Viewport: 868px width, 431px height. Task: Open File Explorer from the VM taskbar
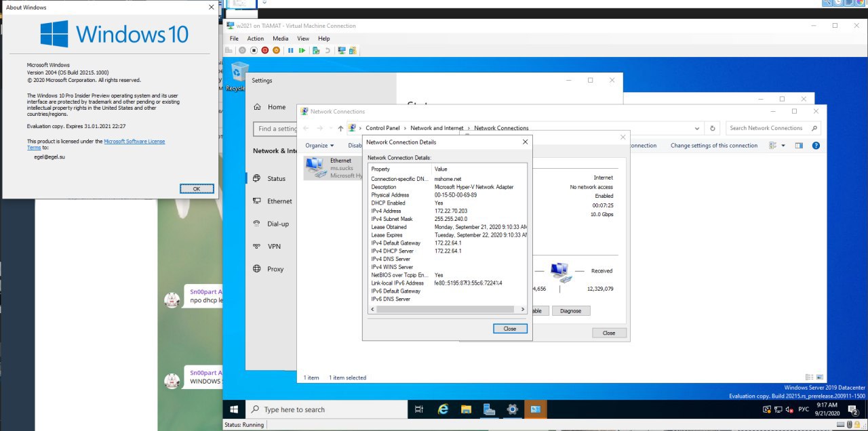[x=466, y=409]
